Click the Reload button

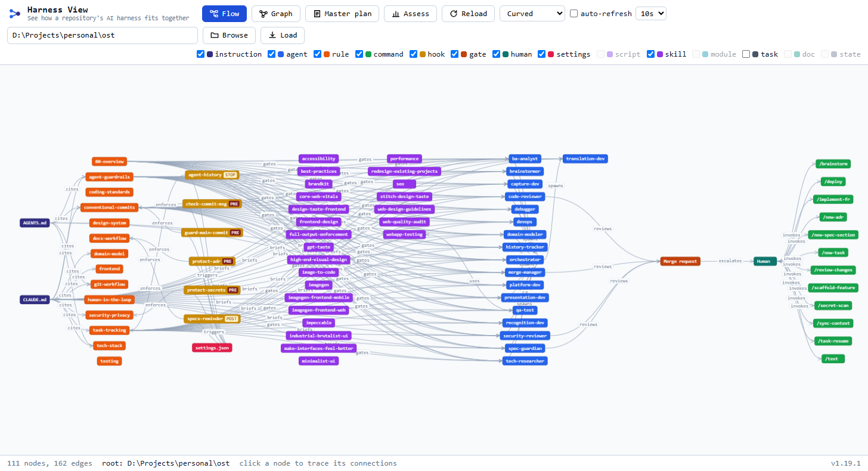click(468, 14)
